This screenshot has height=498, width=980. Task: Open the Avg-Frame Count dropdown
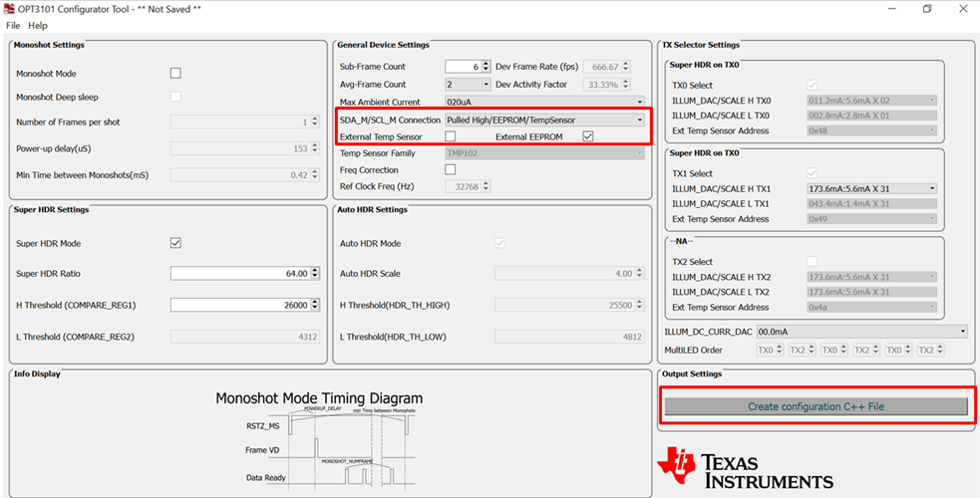pyautogui.click(x=468, y=85)
